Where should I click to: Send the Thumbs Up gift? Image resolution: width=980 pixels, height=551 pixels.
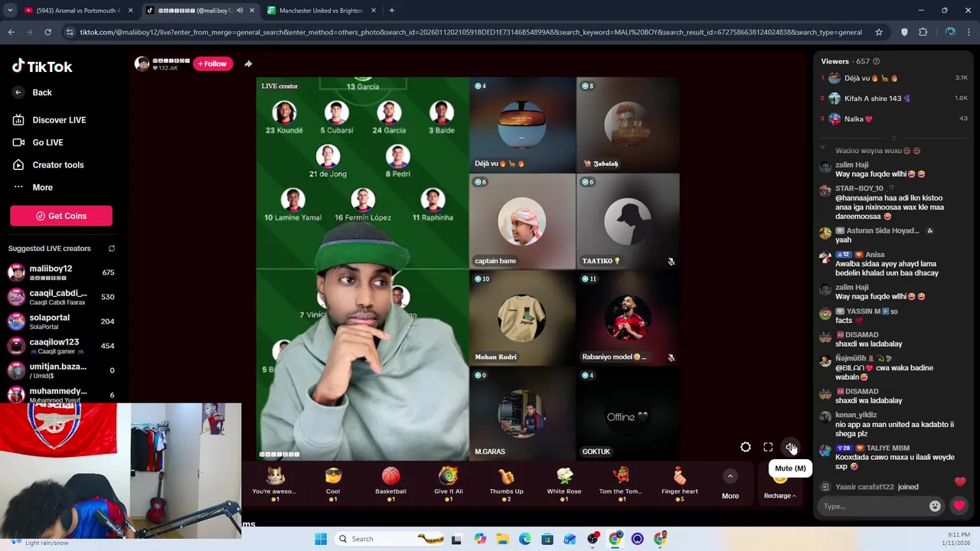tap(506, 484)
